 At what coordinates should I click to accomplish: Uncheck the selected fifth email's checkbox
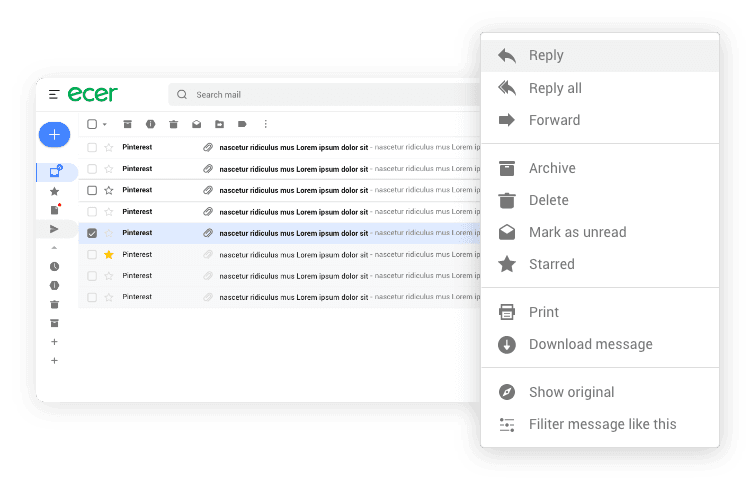(x=92, y=233)
